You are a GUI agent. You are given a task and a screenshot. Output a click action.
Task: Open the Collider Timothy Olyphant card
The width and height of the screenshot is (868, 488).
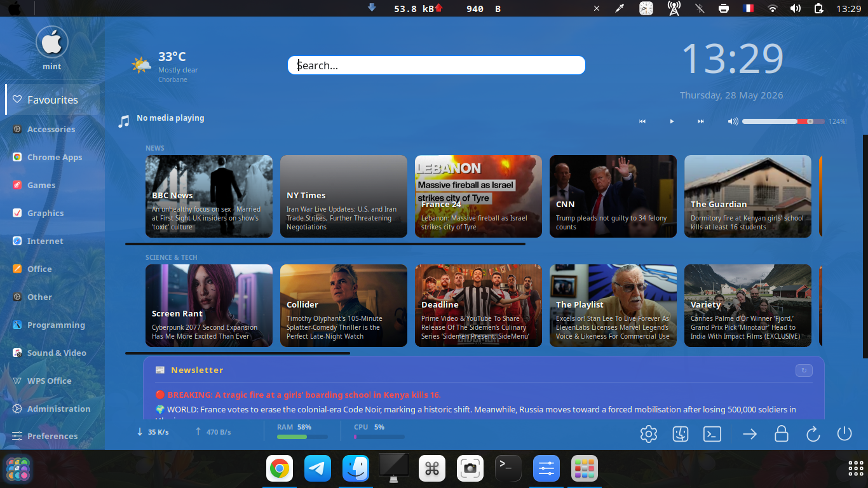coord(344,306)
